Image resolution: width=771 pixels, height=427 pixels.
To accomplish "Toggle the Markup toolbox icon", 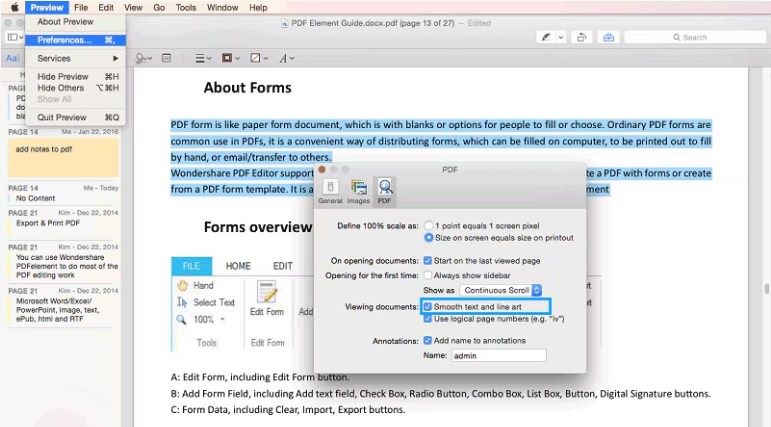I will [608, 37].
